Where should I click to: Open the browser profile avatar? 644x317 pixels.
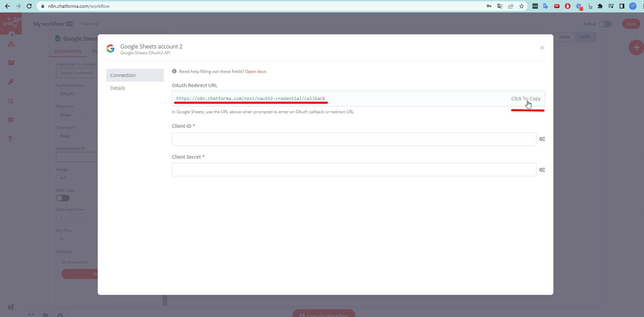[x=633, y=6]
